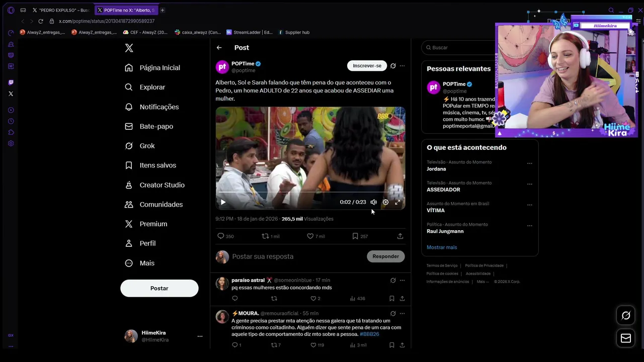Viewport: 644px width, 362px height.
Task: View stats of paraíso astral comment (436)
Action: pos(358,299)
